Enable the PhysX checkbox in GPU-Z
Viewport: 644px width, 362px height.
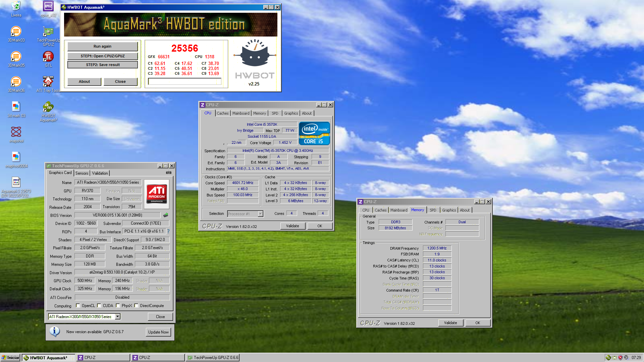[x=118, y=305]
